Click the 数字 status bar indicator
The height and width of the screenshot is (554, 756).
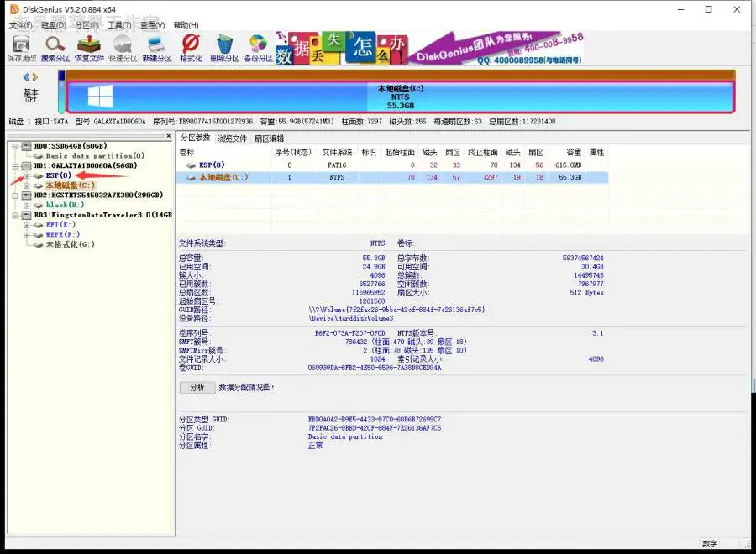coord(709,543)
